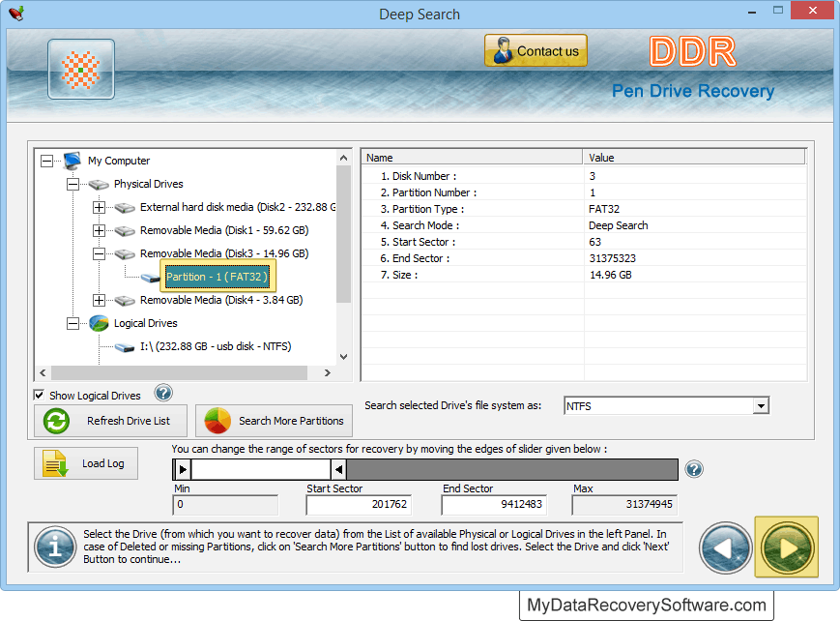840x621 pixels.
Task: Expand Removable Media Disk1 59.62 GB
Action: point(100,230)
